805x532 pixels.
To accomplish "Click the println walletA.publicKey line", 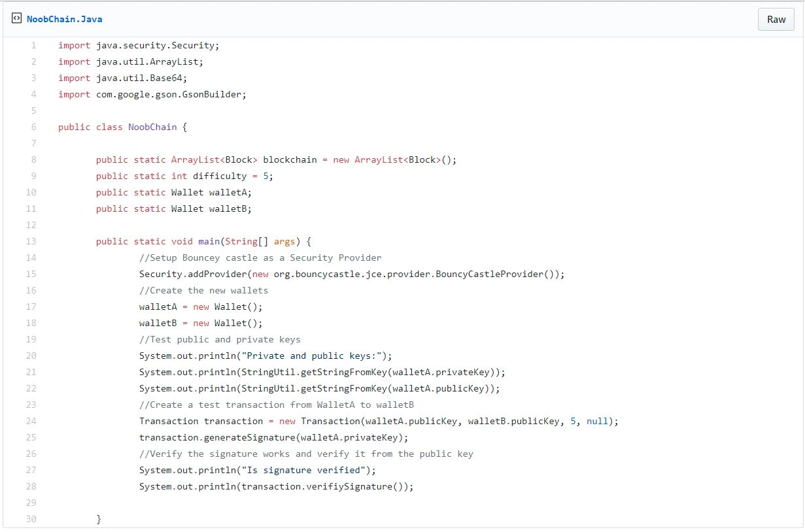I will pyautogui.click(x=320, y=388).
